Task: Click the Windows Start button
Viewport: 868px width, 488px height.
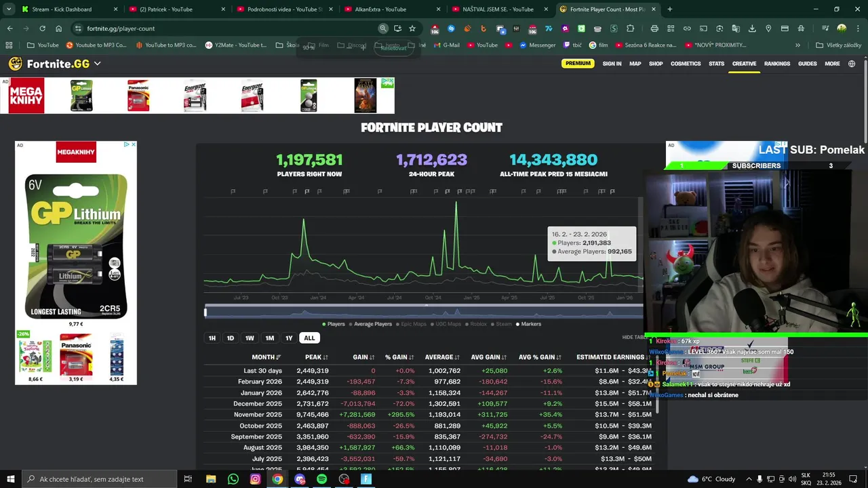Action: (x=10, y=479)
